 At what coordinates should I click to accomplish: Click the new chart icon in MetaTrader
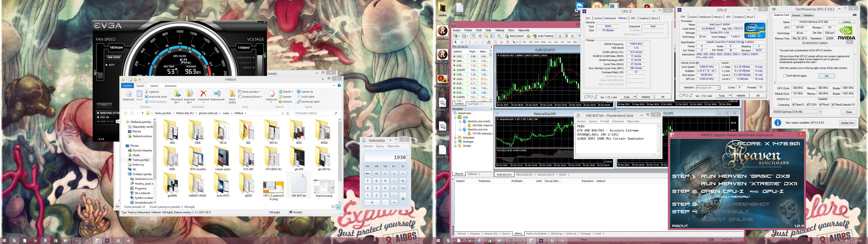455,36
